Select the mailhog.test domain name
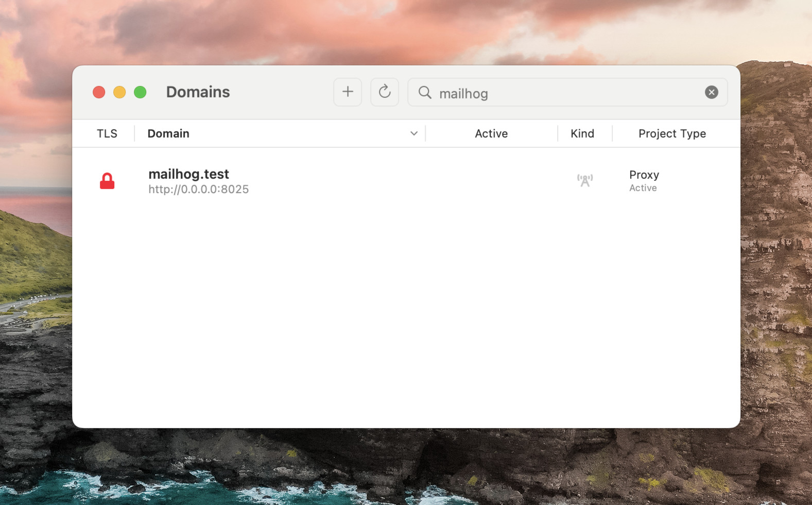The width and height of the screenshot is (812, 505). click(188, 174)
